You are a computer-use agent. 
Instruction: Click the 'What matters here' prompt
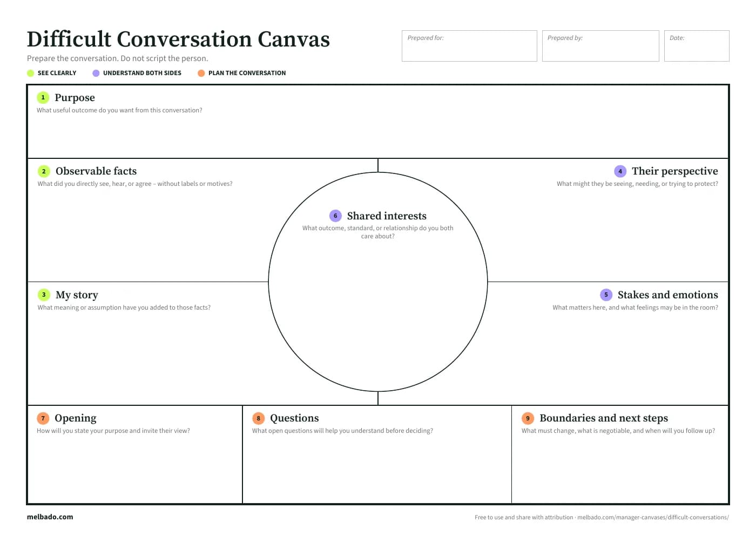tap(635, 307)
